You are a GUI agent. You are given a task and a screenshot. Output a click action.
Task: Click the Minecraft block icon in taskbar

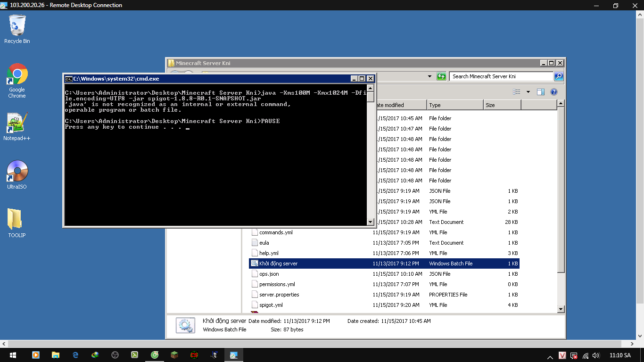click(174, 355)
